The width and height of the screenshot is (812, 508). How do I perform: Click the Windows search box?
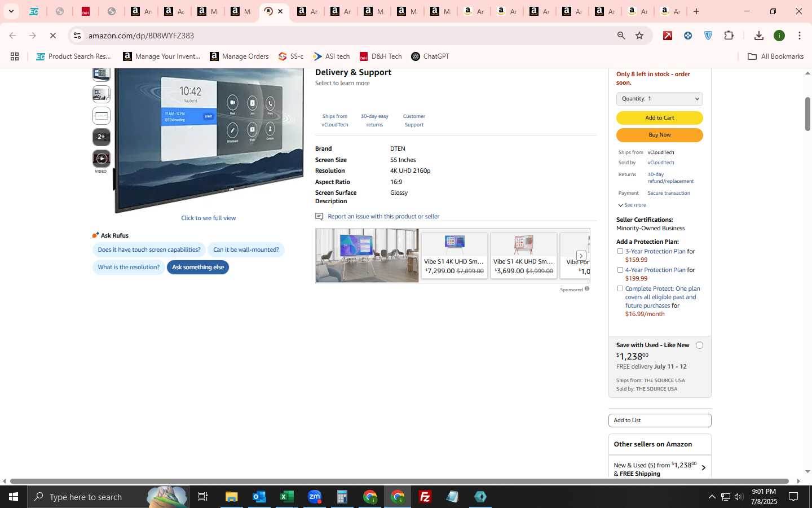pos(107,497)
